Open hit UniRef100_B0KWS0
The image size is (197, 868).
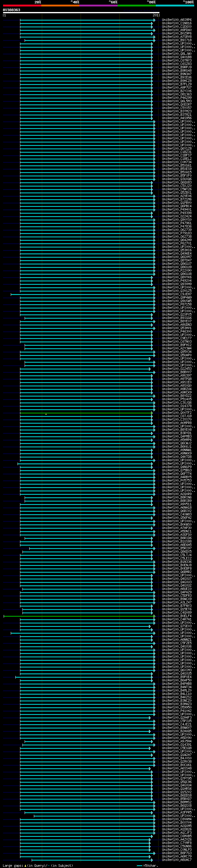click(x=176, y=524)
